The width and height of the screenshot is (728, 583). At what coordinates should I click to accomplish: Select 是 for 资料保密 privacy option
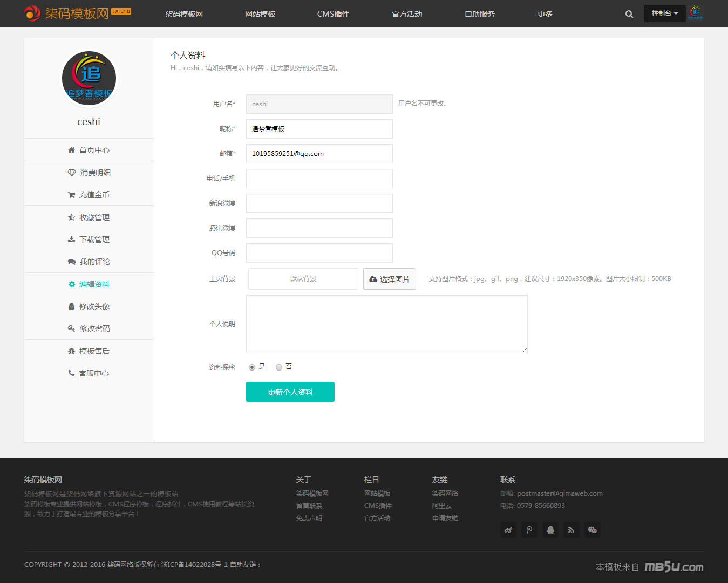tap(252, 367)
